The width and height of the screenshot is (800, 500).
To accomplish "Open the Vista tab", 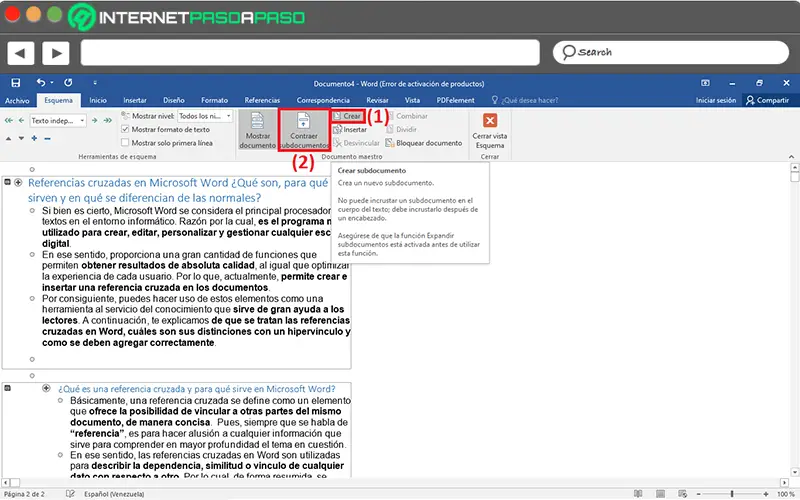I will click(x=412, y=100).
